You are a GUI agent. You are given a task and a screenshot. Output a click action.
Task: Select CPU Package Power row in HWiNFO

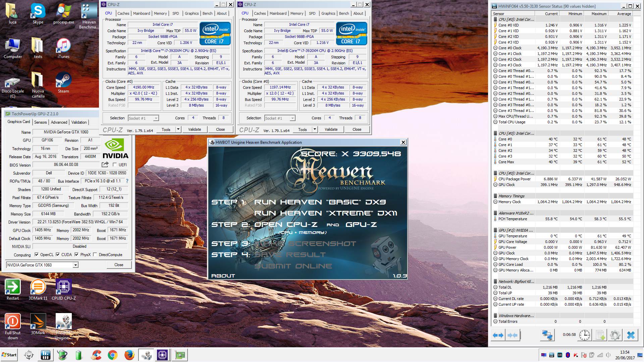click(x=562, y=179)
